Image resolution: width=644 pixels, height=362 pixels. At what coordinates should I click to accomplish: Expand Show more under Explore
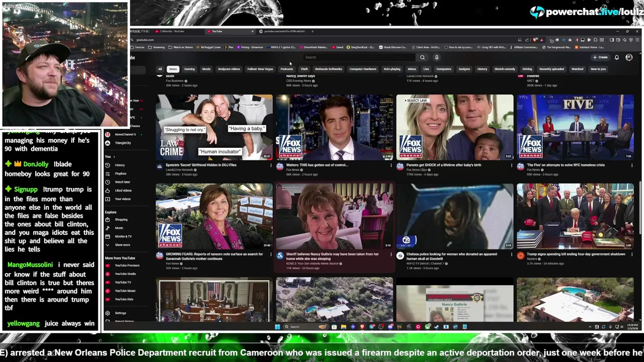click(122, 245)
